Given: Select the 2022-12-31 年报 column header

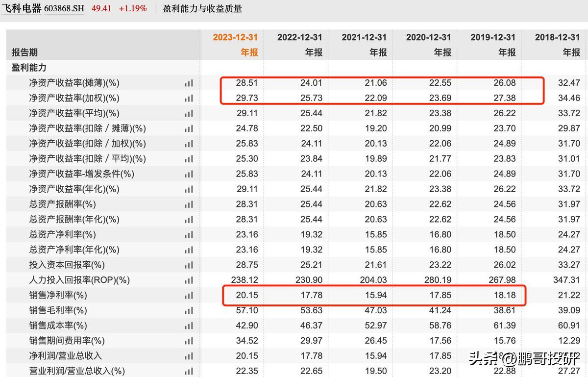Looking at the screenshot, I should pyautogui.click(x=299, y=45).
